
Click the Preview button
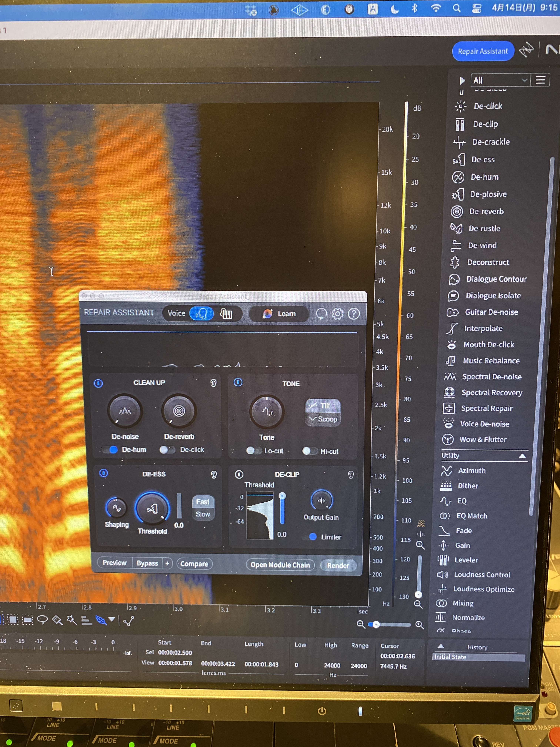click(114, 563)
